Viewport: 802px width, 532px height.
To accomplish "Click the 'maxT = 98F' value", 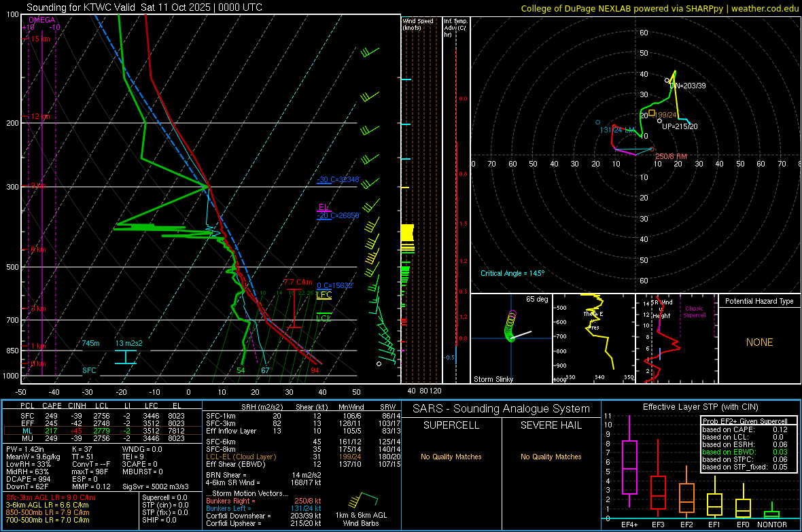I will (90, 472).
